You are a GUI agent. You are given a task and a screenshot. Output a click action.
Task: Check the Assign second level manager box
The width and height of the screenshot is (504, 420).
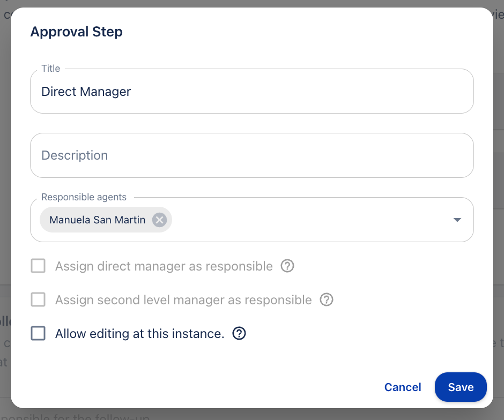(x=38, y=300)
